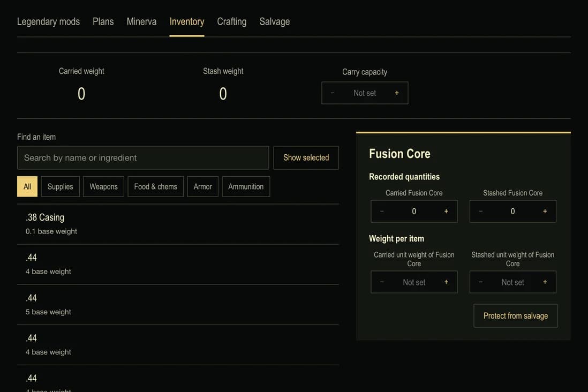Increment Carried Fusion Core quantity
This screenshot has width=588, height=392.
446,211
